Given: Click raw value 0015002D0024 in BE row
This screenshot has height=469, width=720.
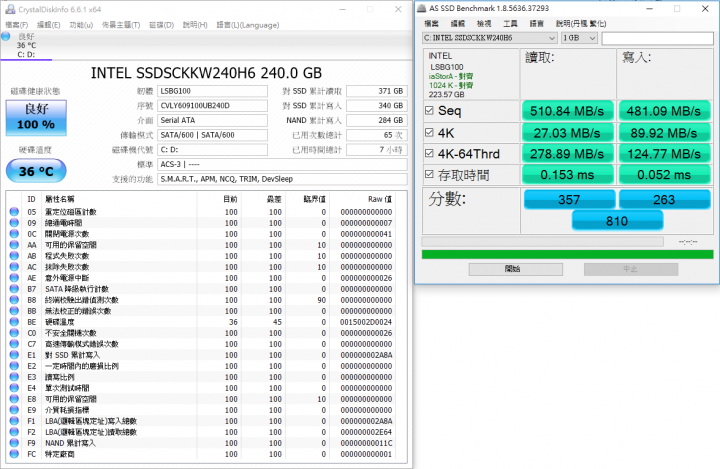Looking at the screenshot, I should tap(366, 322).
